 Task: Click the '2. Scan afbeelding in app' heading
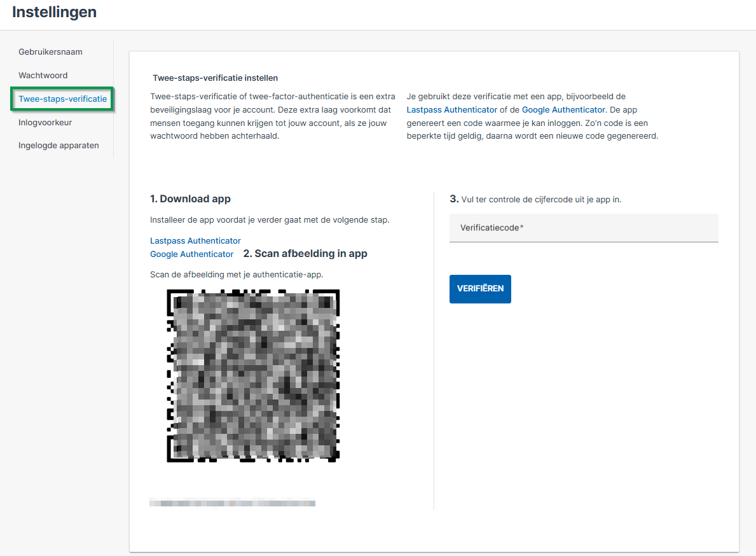click(x=305, y=254)
